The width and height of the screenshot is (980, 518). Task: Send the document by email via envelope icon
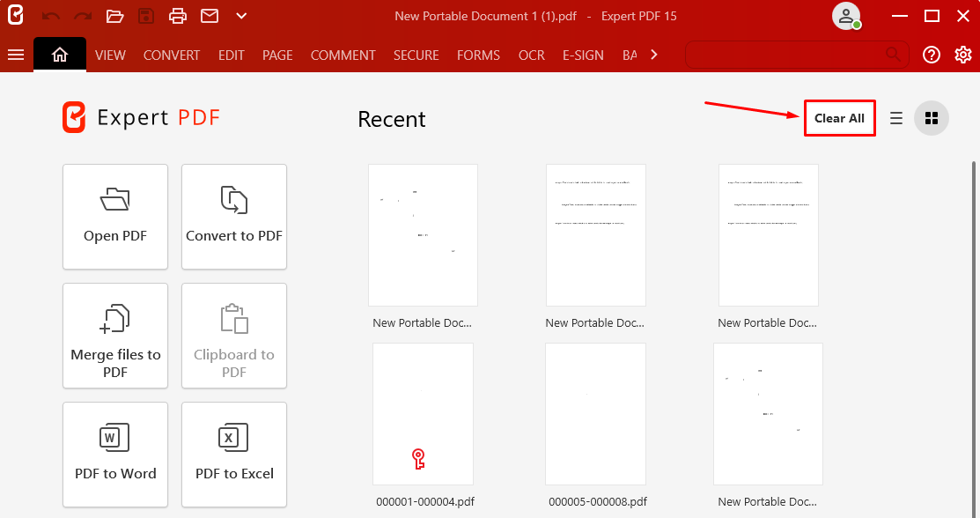point(210,16)
